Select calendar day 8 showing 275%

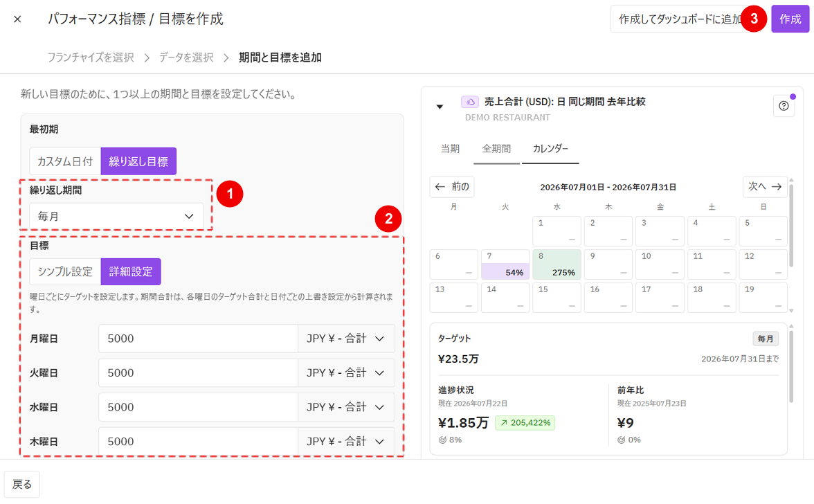tap(557, 264)
